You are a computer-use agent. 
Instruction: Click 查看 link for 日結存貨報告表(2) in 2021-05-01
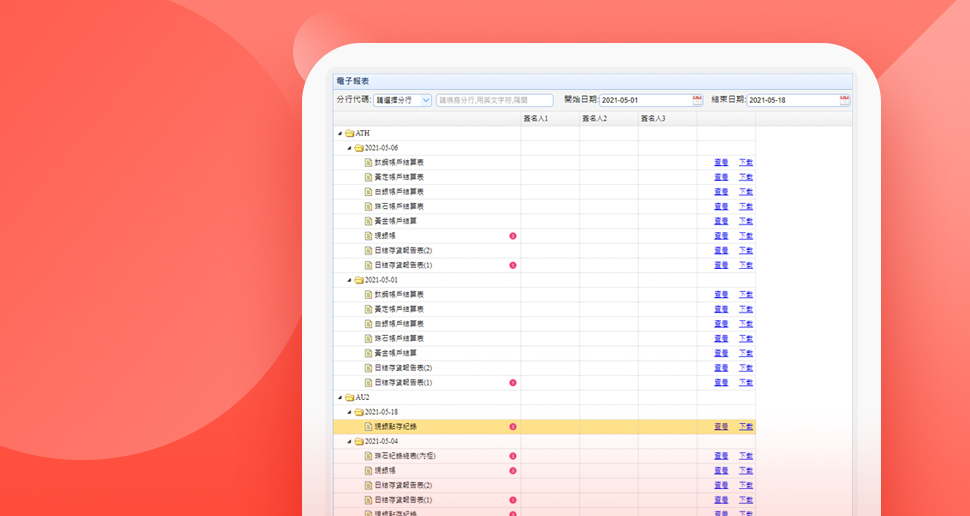(721, 368)
